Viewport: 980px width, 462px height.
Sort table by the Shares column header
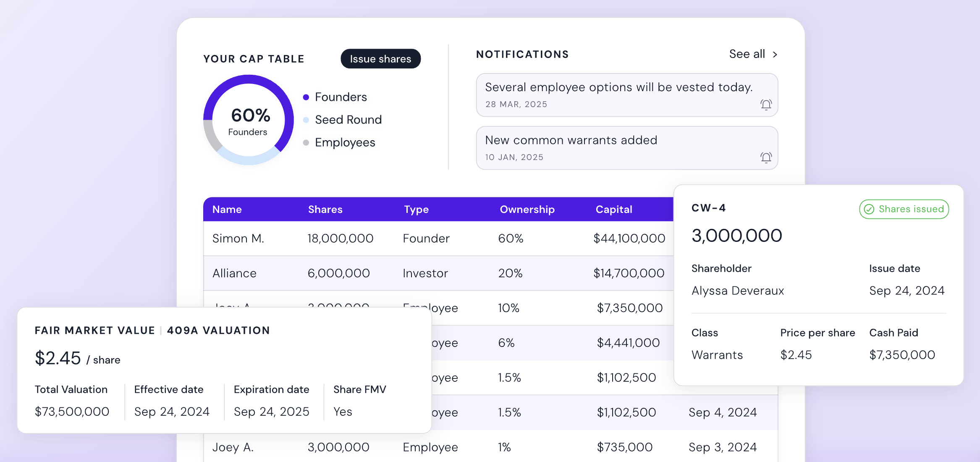coord(325,209)
